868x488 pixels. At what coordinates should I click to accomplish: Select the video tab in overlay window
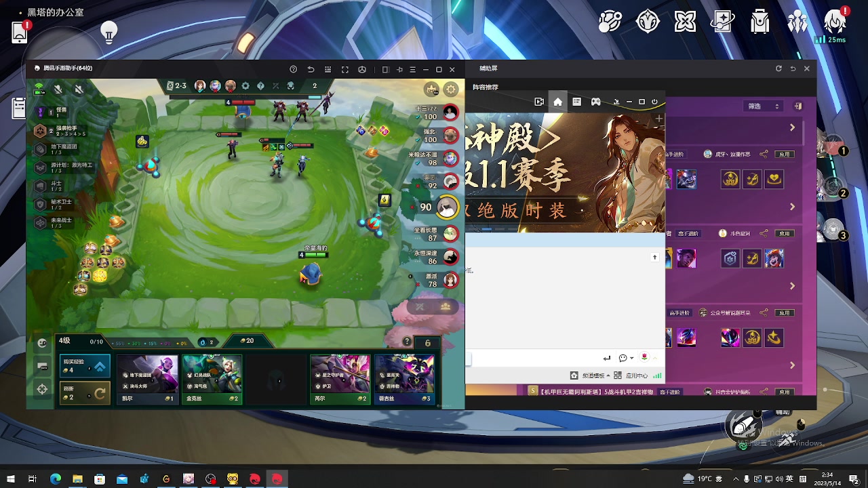click(539, 102)
